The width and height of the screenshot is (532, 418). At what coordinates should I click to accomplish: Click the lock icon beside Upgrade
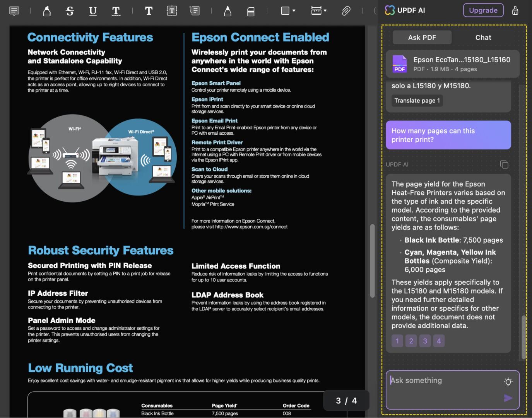click(x=515, y=10)
